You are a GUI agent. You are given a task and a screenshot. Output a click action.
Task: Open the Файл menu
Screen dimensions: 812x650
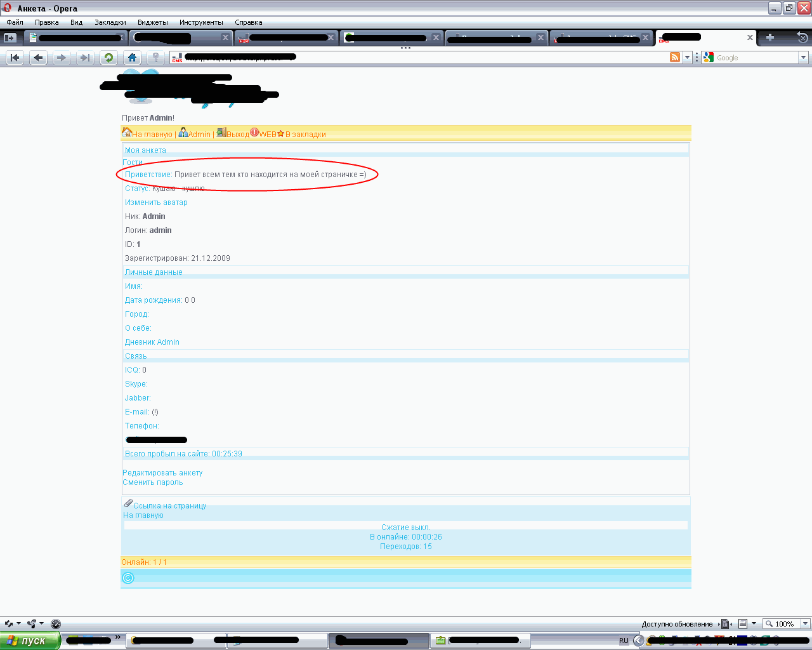coord(15,22)
